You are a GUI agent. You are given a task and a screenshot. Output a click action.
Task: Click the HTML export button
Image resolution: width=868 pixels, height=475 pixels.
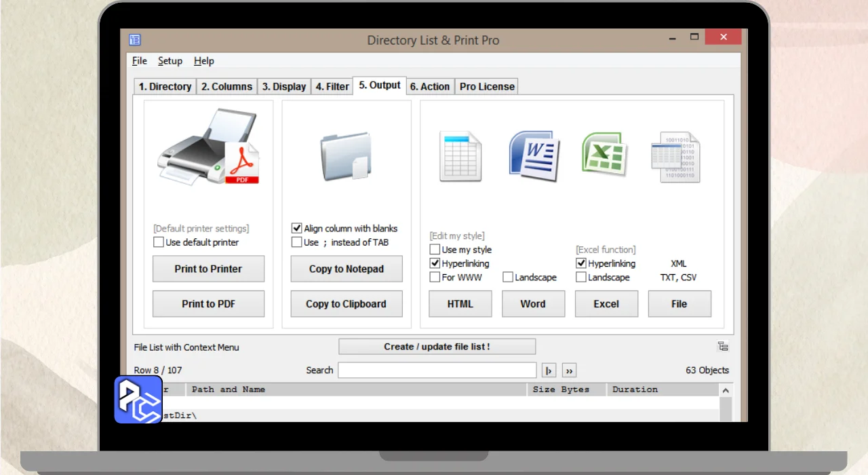point(460,304)
